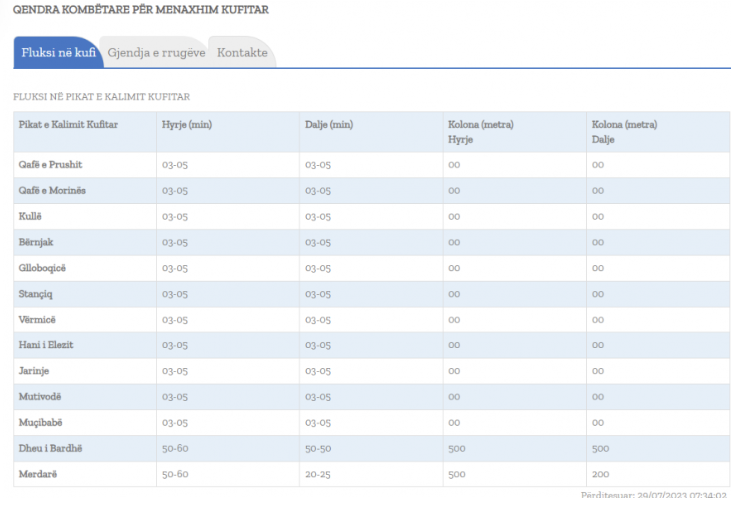The height and width of the screenshot is (516, 736).
Task: Open the Fluksi në kufi tab
Action: point(58,52)
